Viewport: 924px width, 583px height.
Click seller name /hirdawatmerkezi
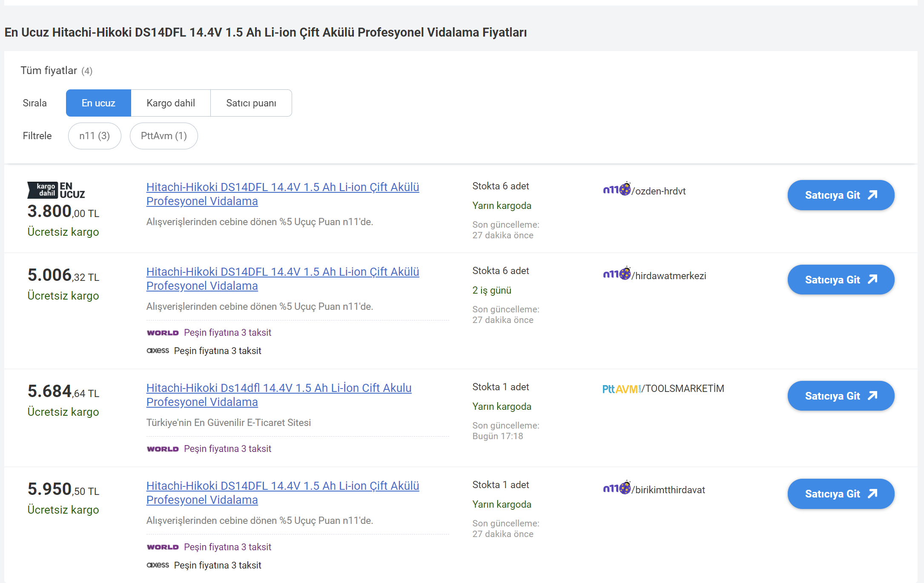click(x=669, y=276)
